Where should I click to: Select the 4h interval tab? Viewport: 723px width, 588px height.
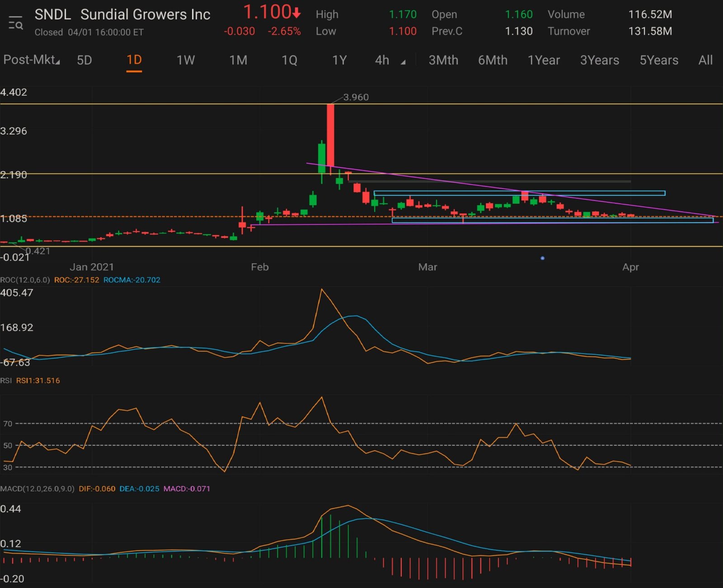point(382,60)
